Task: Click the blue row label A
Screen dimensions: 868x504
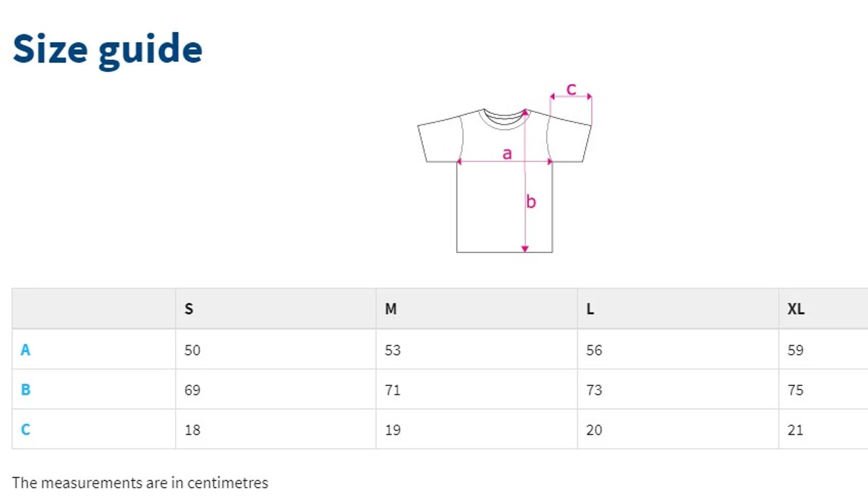Action: (25, 350)
